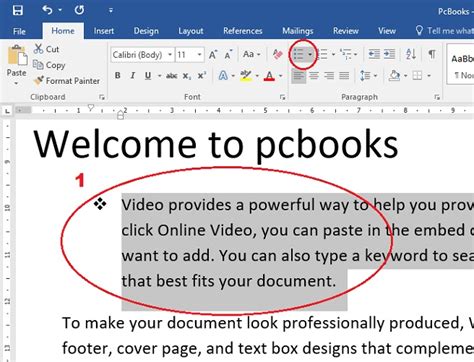The image size is (474, 362).
Task: Open the Font dialog launcher
Action: coord(282,97)
